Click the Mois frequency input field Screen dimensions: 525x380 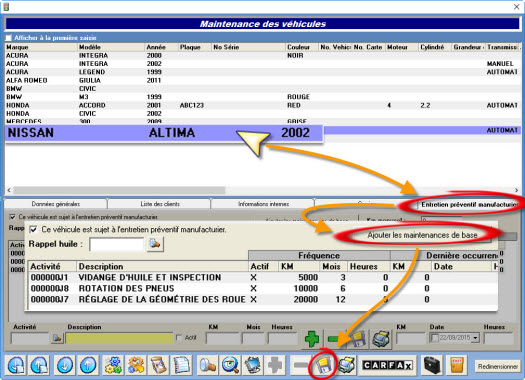[253, 338]
